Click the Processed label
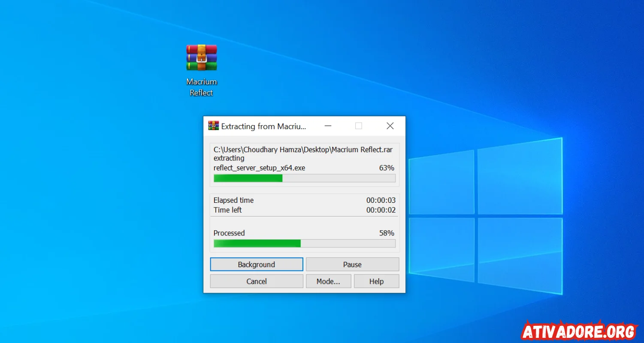The width and height of the screenshot is (644, 343). 229,233
